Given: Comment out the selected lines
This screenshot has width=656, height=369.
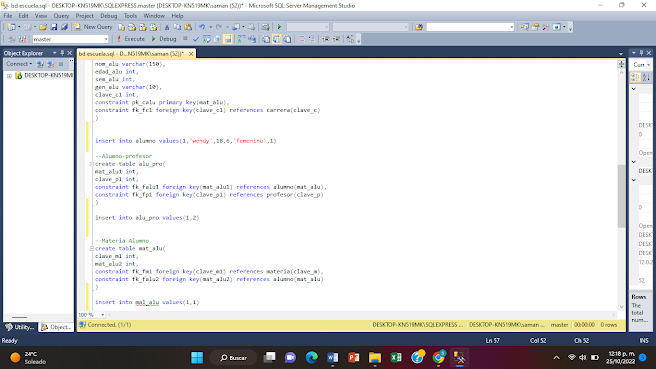Looking at the screenshot, I should pos(301,39).
